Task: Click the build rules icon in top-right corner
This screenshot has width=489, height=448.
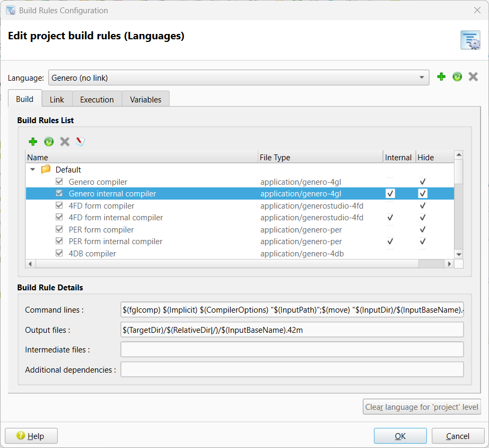Action: coord(470,40)
